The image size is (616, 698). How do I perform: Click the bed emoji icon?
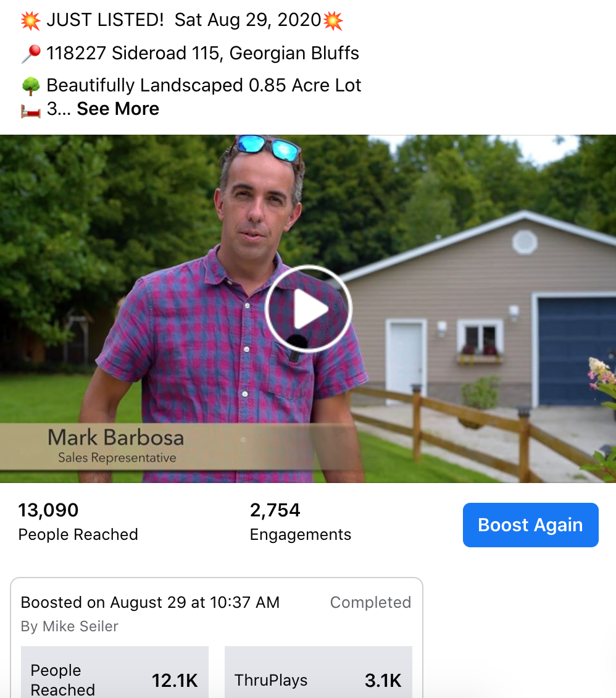31,110
